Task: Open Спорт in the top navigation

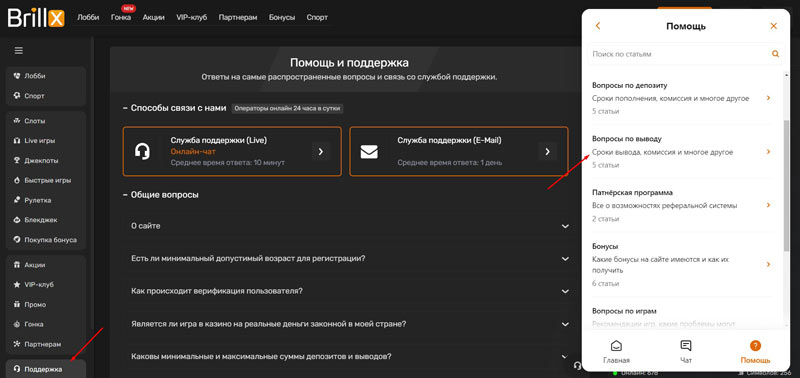Action: click(x=317, y=17)
